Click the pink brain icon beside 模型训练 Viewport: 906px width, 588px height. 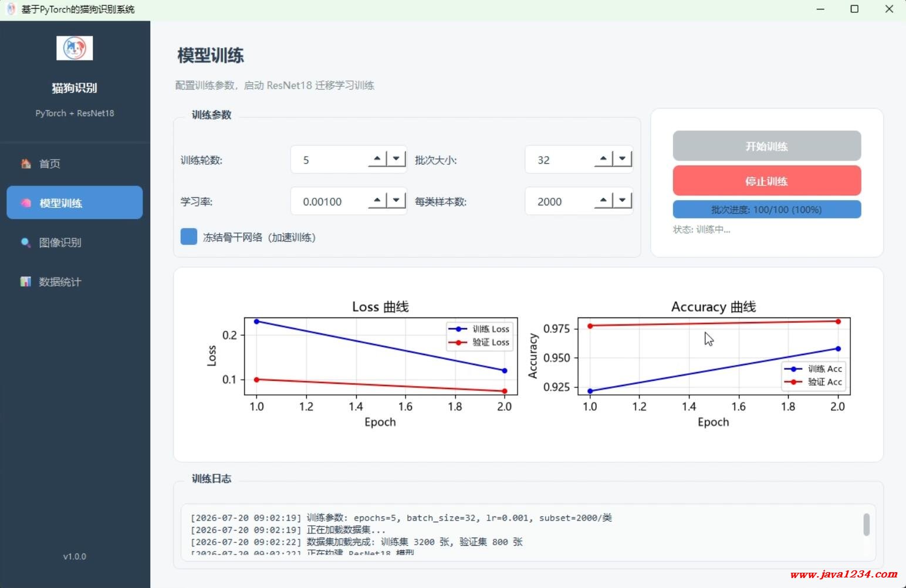[26, 203]
